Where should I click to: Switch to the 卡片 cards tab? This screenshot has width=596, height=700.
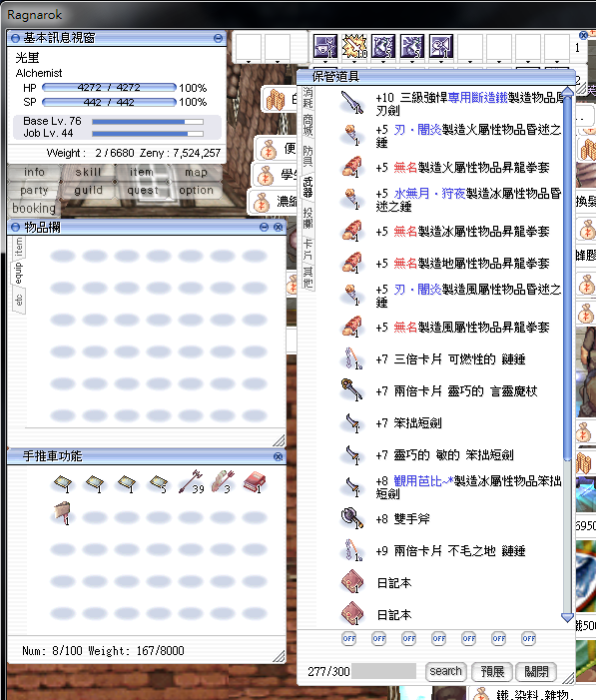click(307, 249)
